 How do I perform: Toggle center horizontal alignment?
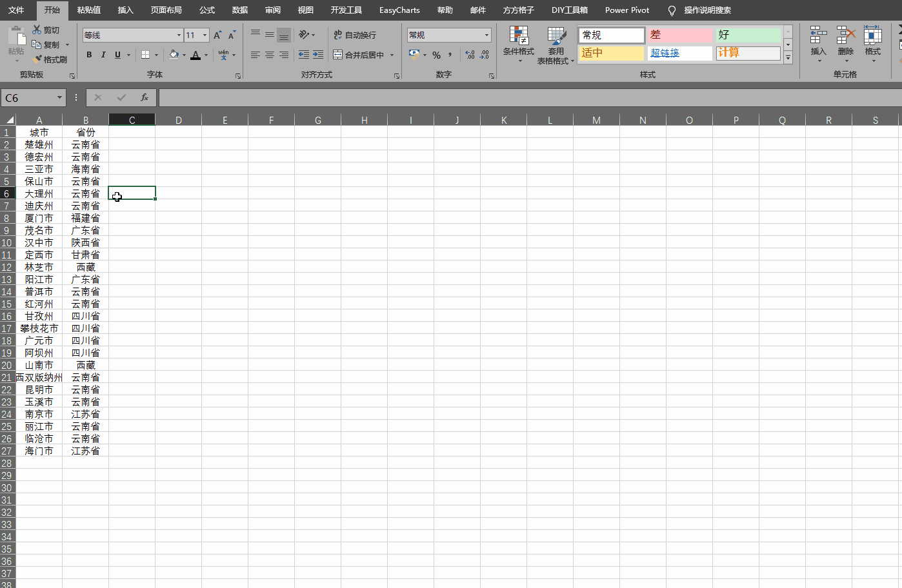[270, 55]
